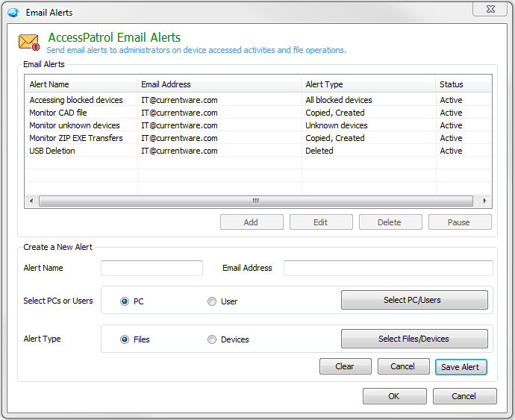Select the User radio button
Image resolution: width=515 pixels, height=420 pixels.
pos(212,301)
